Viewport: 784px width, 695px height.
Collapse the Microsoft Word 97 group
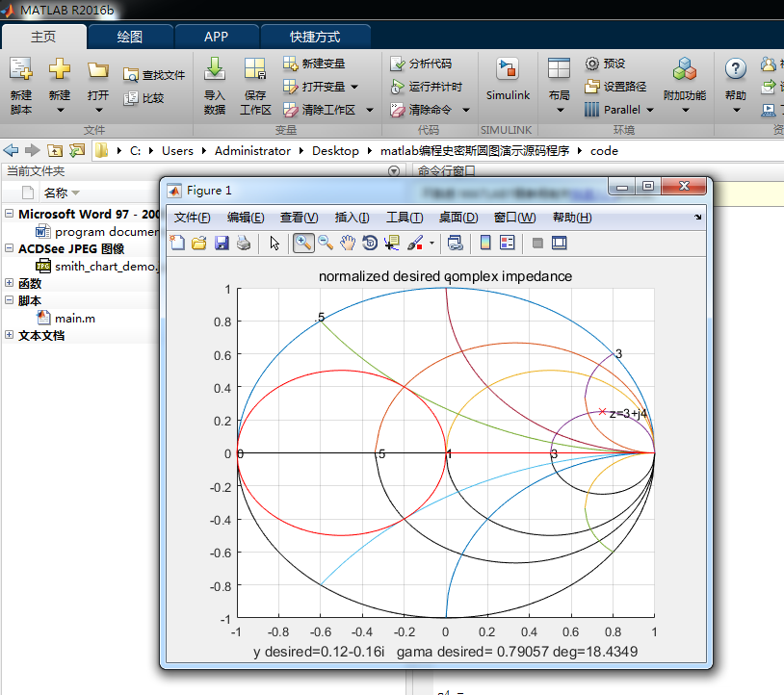[9, 214]
